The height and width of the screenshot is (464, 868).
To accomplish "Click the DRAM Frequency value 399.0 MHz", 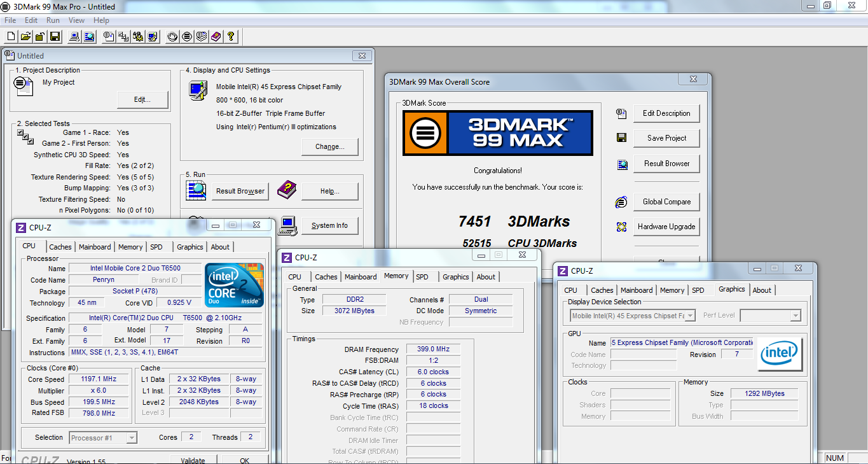I will (x=432, y=349).
